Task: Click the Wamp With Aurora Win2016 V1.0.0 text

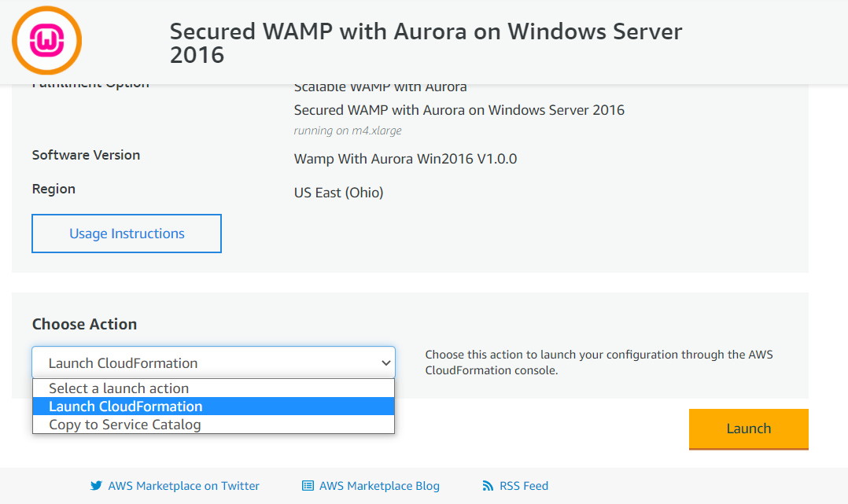Action: [x=405, y=159]
